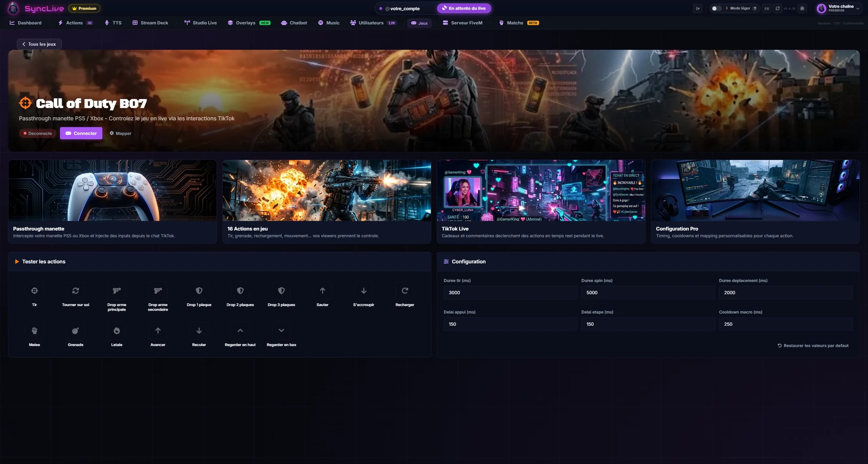Switch language with the FR button

click(767, 9)
